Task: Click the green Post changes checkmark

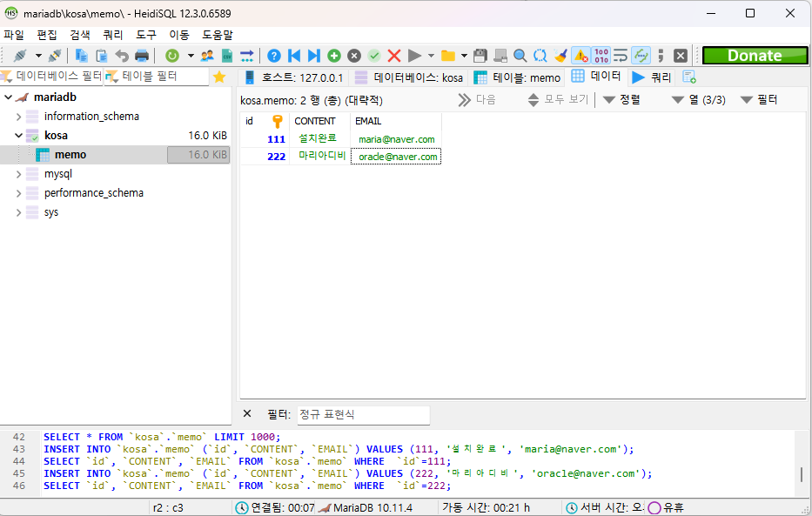Action: (x=374, y=56)
